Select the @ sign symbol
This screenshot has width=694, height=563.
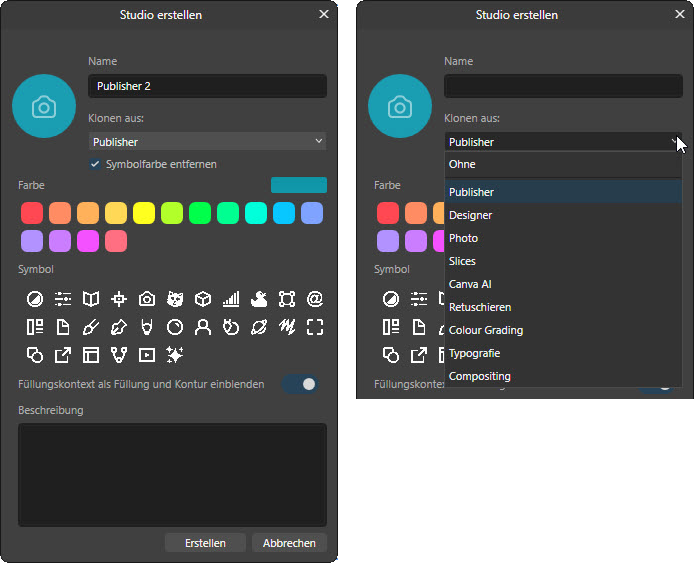pyautogui.click(x=315, y=299)
